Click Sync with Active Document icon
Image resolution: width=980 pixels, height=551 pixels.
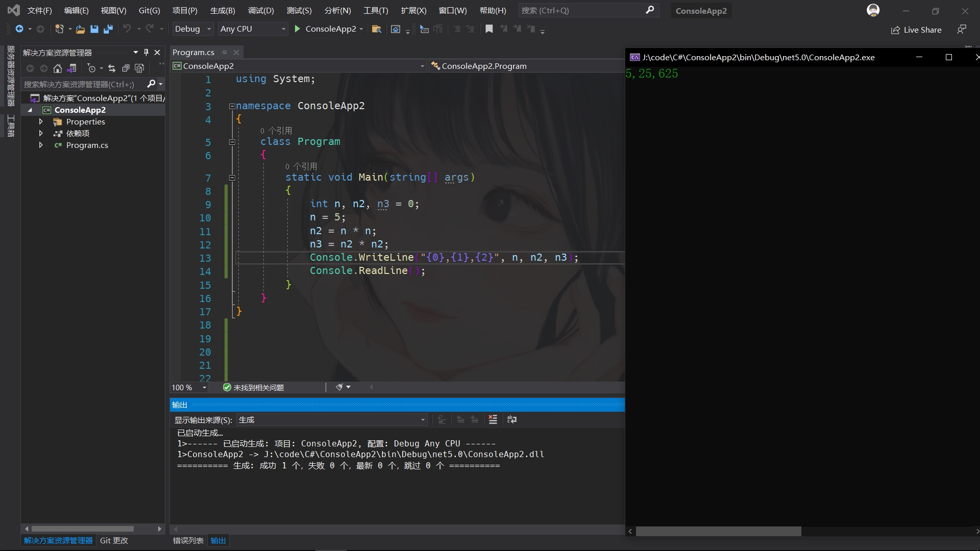112,68
